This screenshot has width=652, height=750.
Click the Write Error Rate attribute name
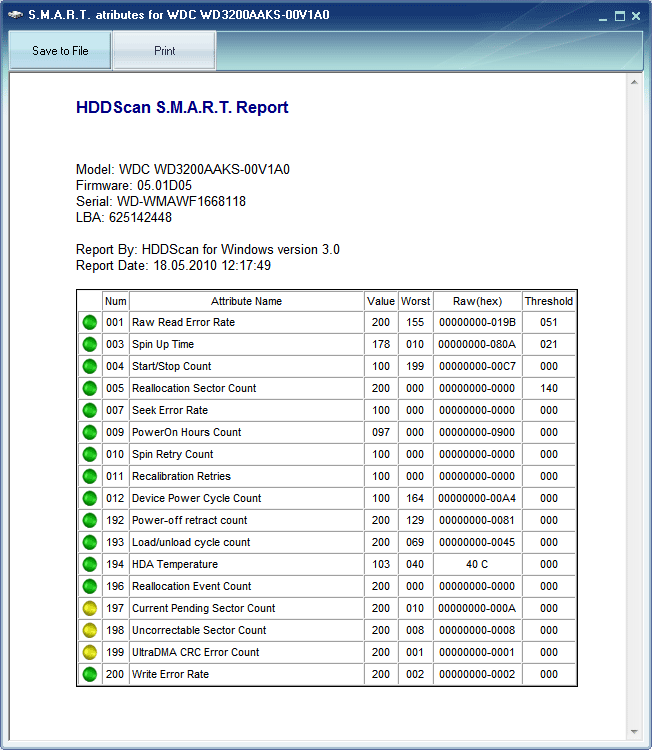(x=170, y=674)
